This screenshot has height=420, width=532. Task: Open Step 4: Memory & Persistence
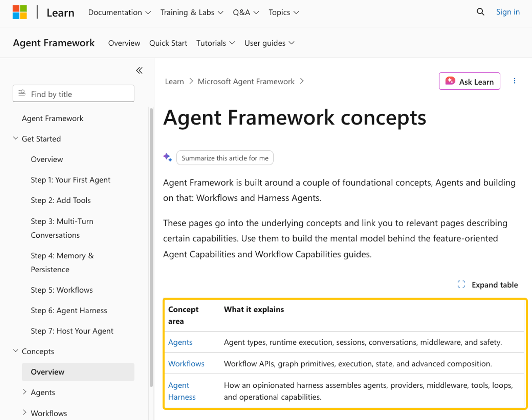[x=62, y=262]
